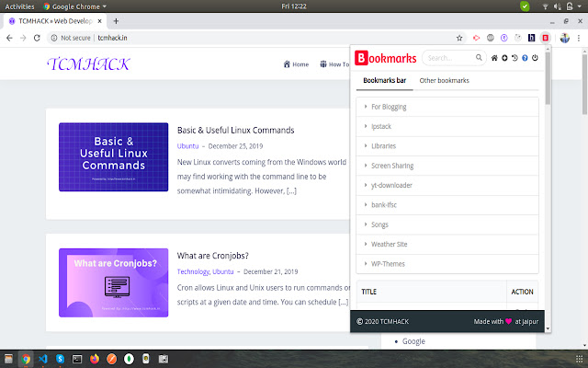Click the Technology category link
The width and height of the screenshot is (588, 368).
[x=193, y=271]
